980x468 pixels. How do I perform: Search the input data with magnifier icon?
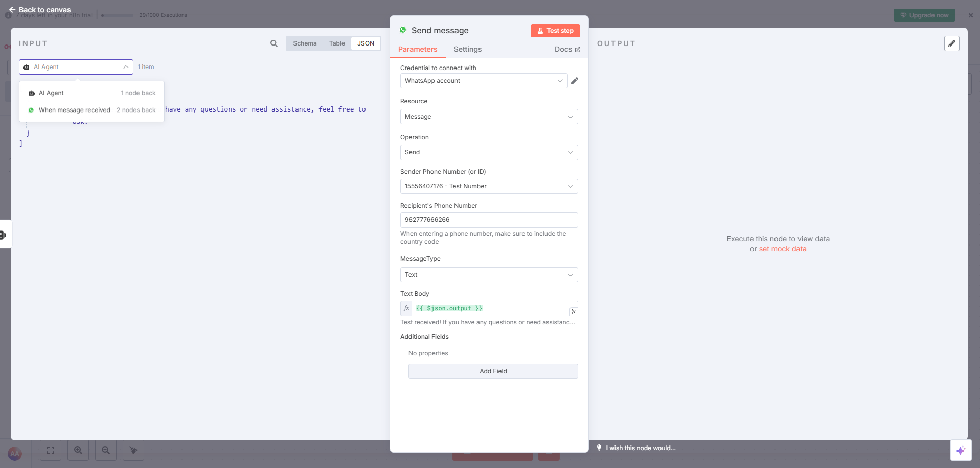(274, 43)
